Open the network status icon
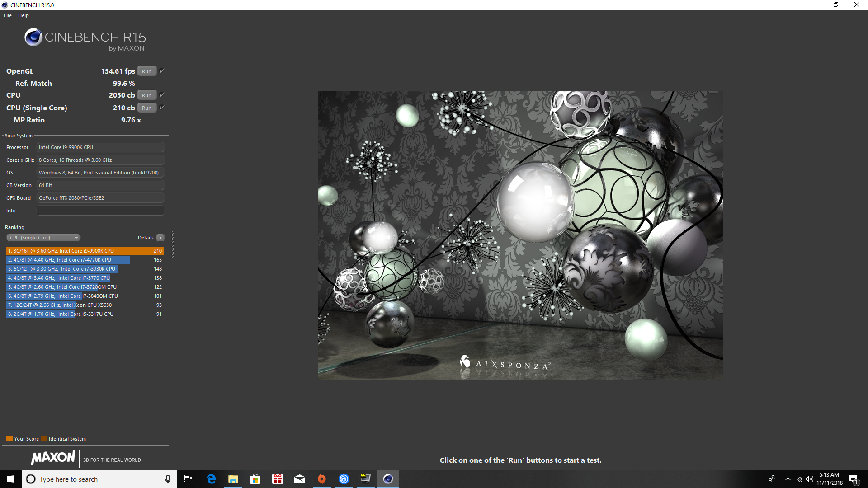868x488 pixels. [799, 479]
